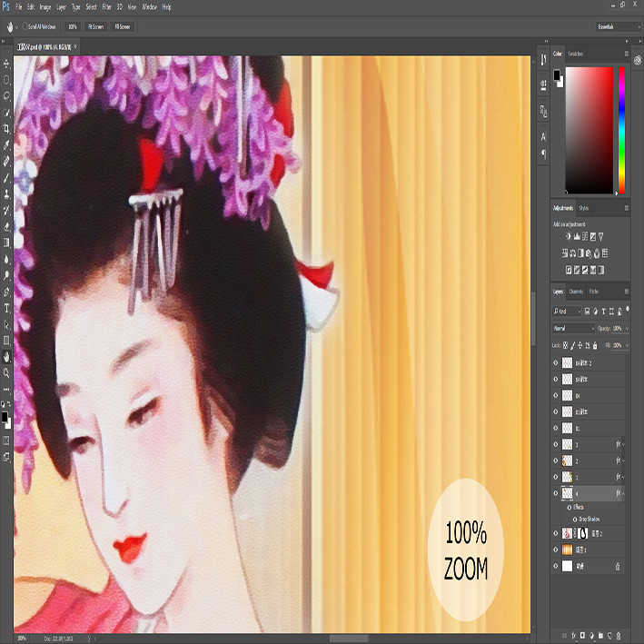The width and height of the screenshot is (644, 644).
Task: Select the Quick Selection tool
Action: (6, 113)
